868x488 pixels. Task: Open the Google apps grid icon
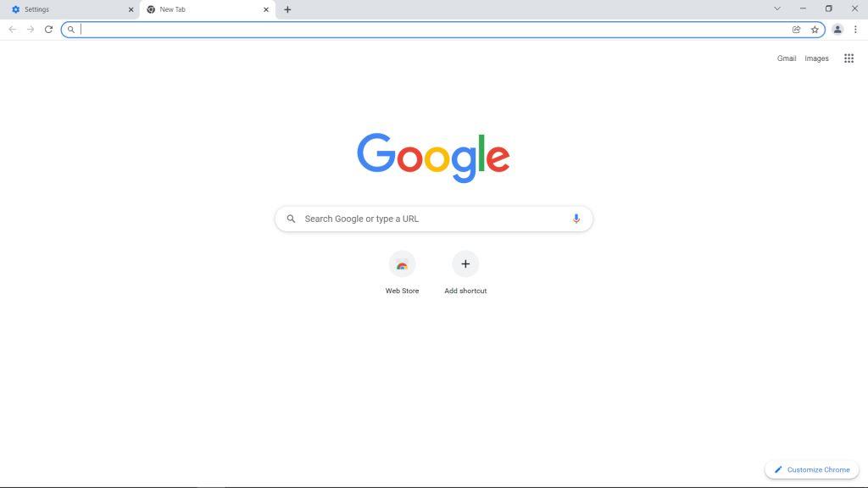tap(849, 58)
